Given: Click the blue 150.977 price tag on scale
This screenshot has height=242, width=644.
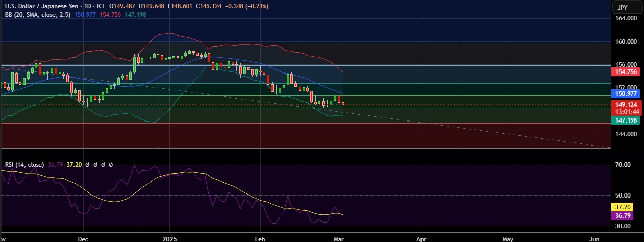Looking at the screenshot, I should pos(626,94).
